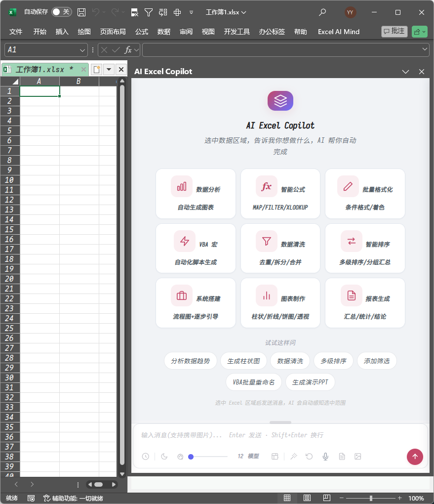The width and height of the screenshot is (434, 504).
Task: Click the 添加筛选 suggestion chip
Action: tap(377, 361)
